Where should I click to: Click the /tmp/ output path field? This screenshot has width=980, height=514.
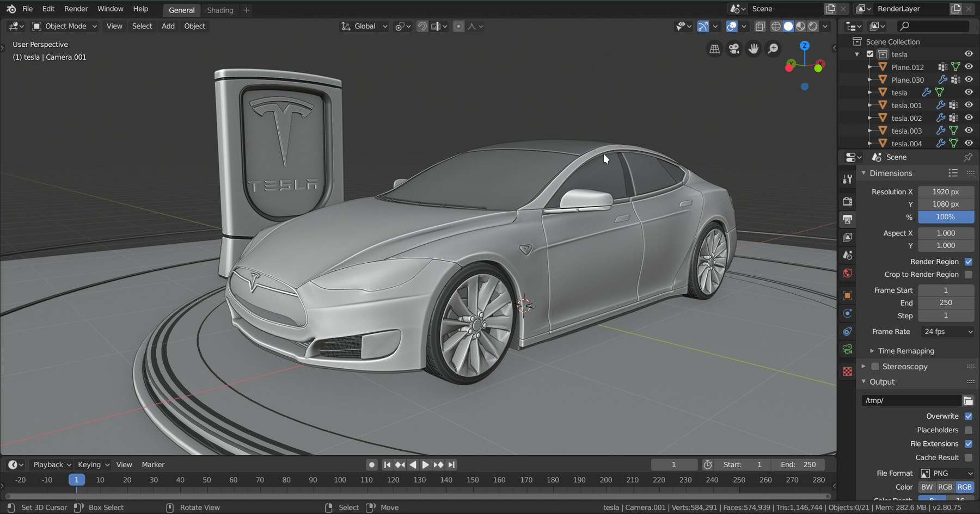coord(911,400)
